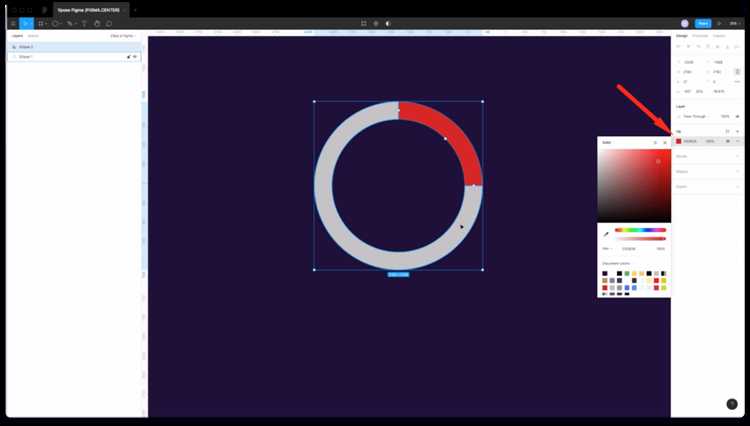Click the align vertical centers icon
This screenshot has width=750, height=426.
717,47
